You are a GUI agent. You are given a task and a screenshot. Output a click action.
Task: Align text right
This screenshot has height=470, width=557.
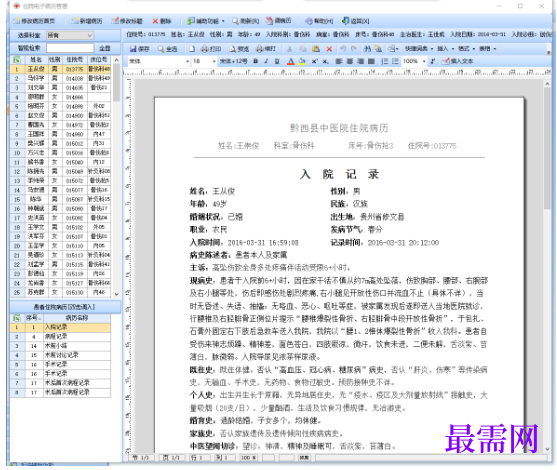[x=361, y=61]
